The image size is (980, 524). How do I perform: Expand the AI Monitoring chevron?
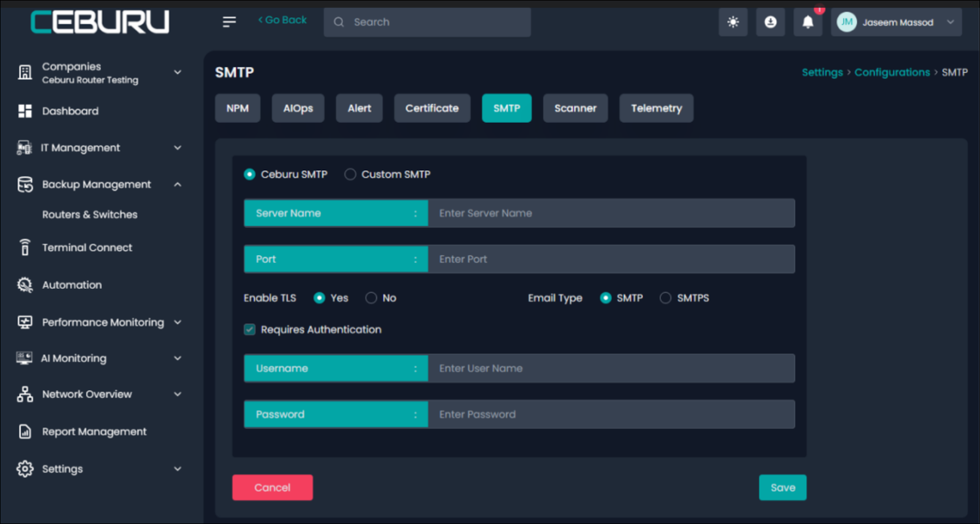pos(178,358)
